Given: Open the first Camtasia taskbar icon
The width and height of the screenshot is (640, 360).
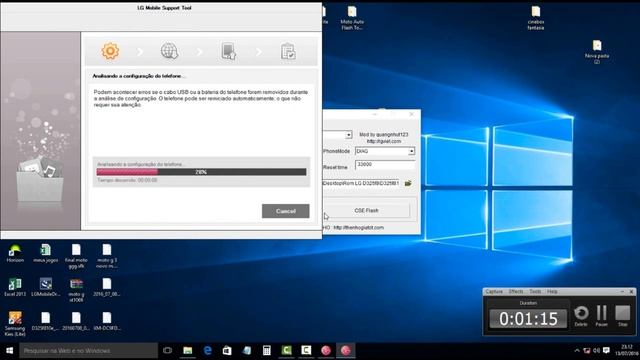Looking at the screenshot, I should click(x=287, y=351).
